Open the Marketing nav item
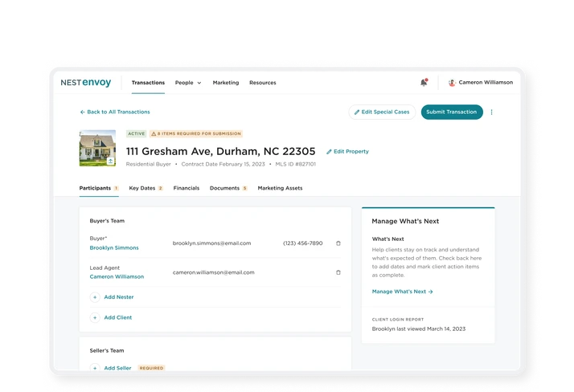The image size is (574, 392). [x=226, y=83]
